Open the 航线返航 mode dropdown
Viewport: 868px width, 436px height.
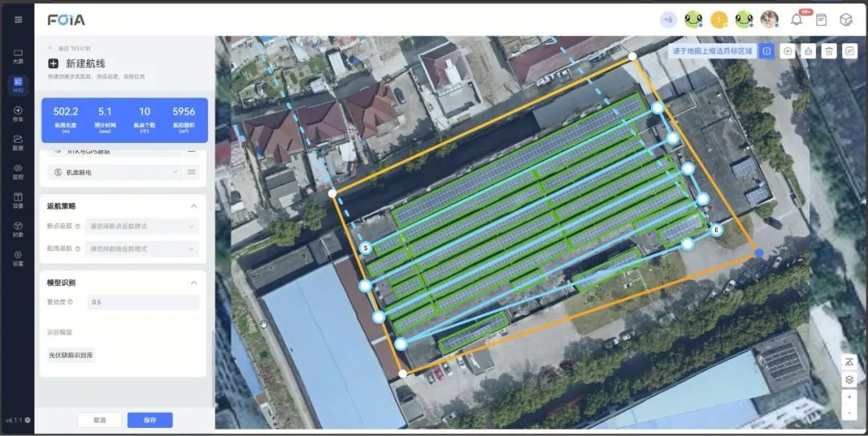[x=141, y=249]
